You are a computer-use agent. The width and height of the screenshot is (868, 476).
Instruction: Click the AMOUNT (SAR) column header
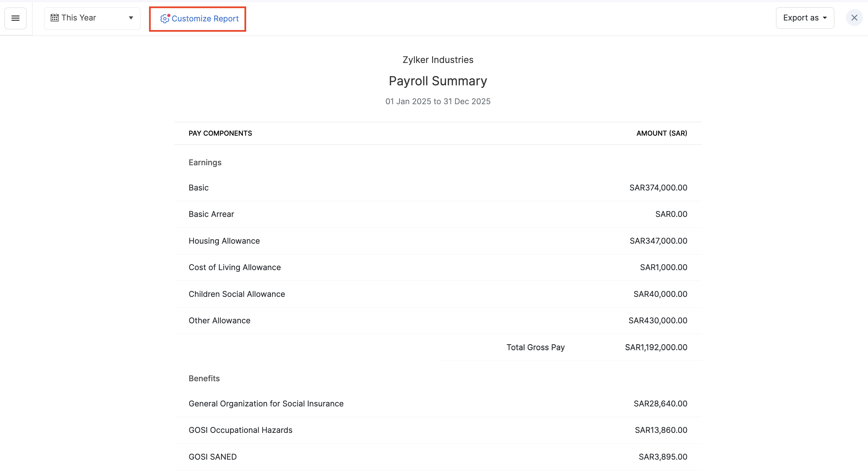pyautogui.click(x=661, y=133)
